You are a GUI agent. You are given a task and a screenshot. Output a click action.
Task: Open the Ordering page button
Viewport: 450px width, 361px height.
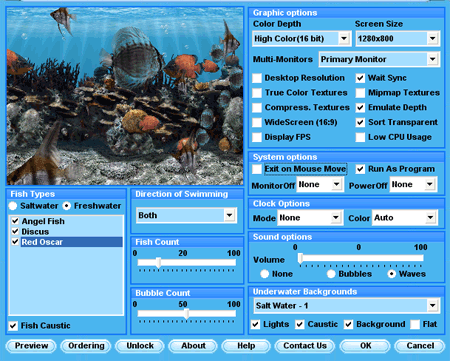pos(86,346)
